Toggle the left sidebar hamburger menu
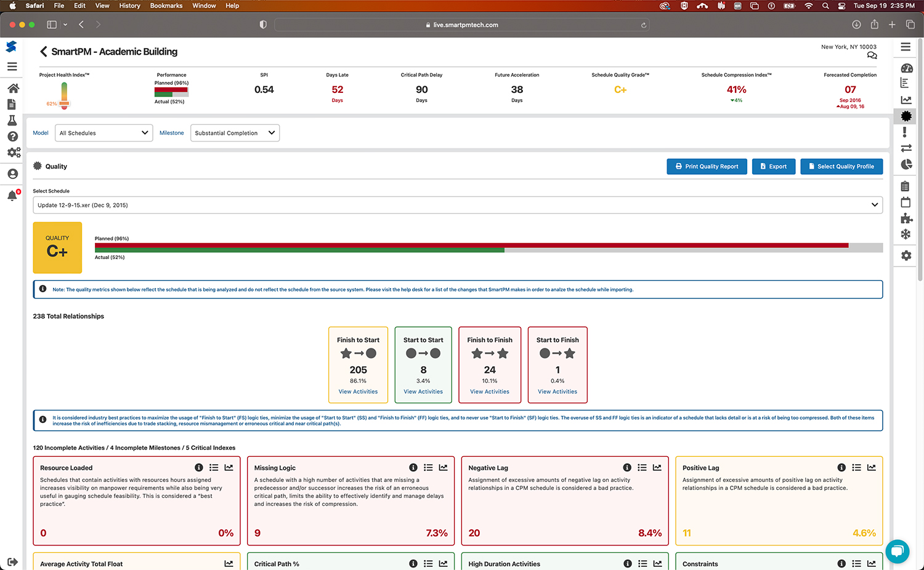Viewport: 924px width, 570px height. (x=12, y=66)
